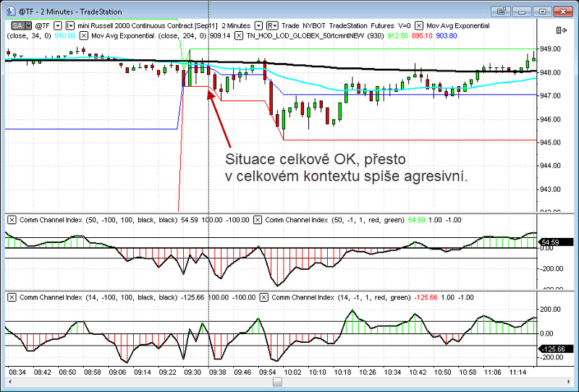Click the -125.66 CCI value marker on axis

(x=556, y=349)
